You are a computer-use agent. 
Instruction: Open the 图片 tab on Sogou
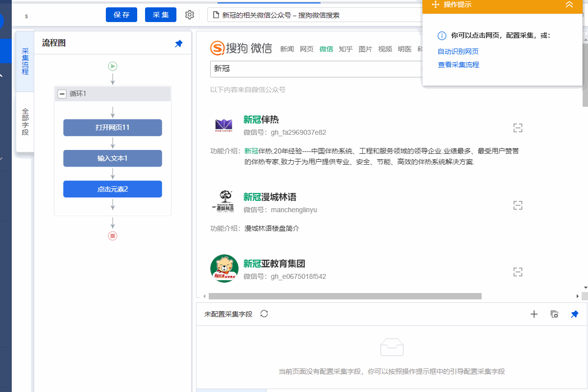pyautogui.click(x=366, y=49)
